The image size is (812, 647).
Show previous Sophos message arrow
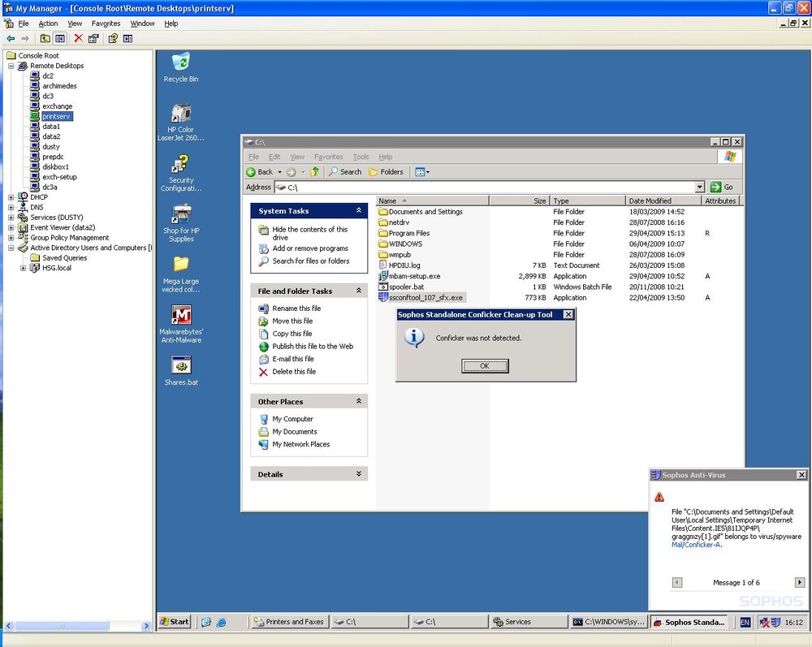click(x=677, y=582)
